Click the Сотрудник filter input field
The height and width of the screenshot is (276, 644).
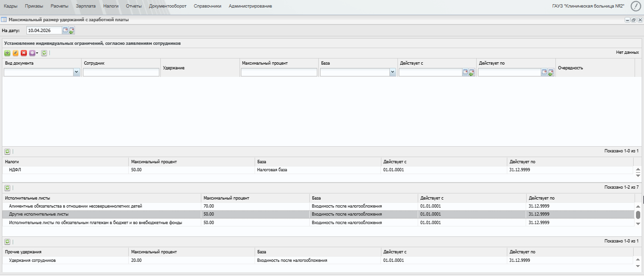point(121,72)
